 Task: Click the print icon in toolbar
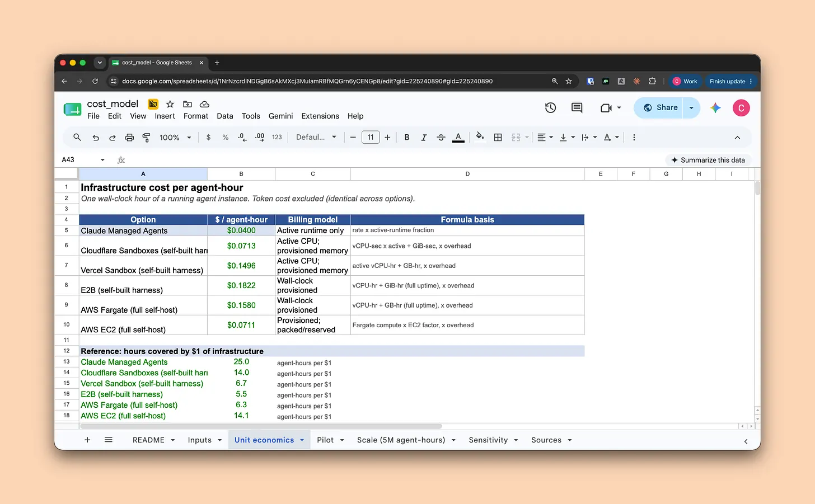[x=129, y=137]
